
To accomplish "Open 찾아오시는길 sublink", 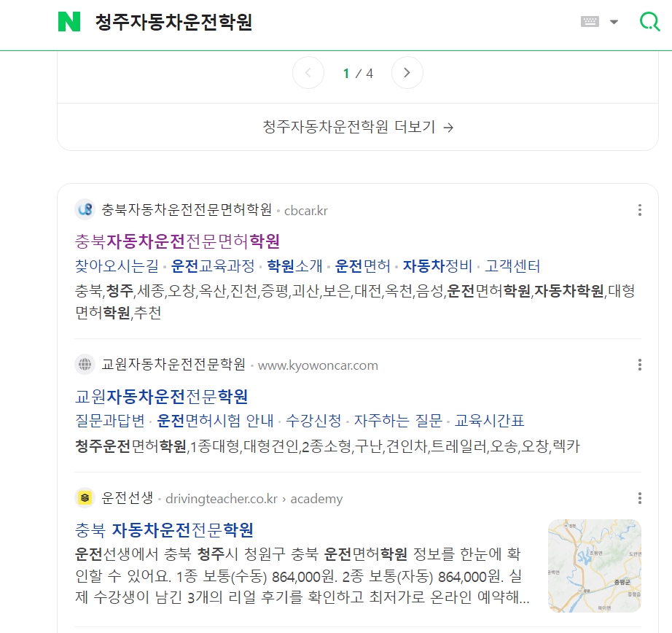I will click(117, 266).
